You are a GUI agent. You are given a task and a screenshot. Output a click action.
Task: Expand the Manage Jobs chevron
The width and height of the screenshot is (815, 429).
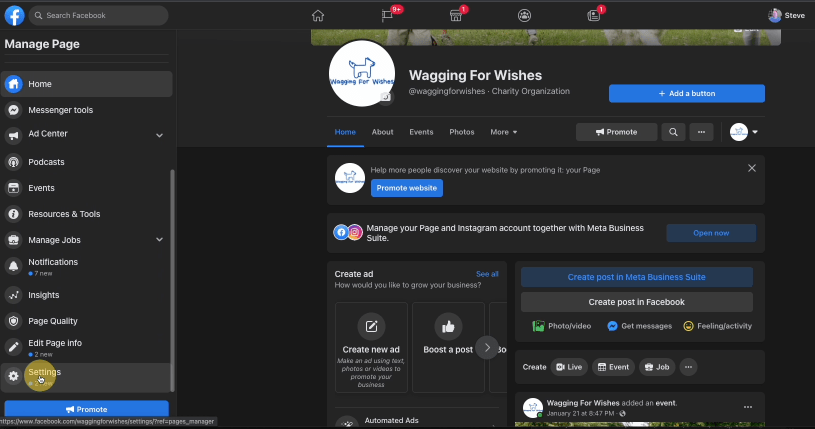pos(160,240)
